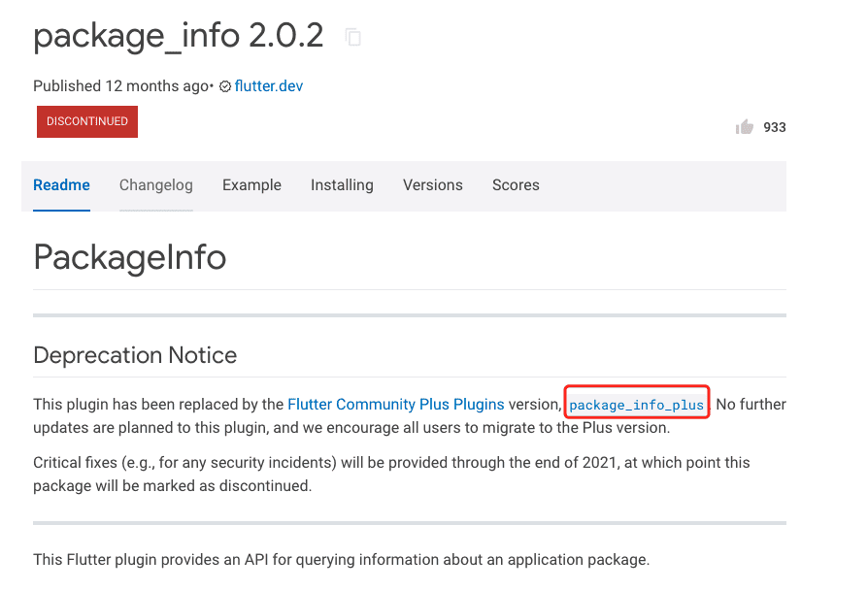View the Versions tab
The width and height of the screenshot is (868, 591).
[x=433, y=185]
